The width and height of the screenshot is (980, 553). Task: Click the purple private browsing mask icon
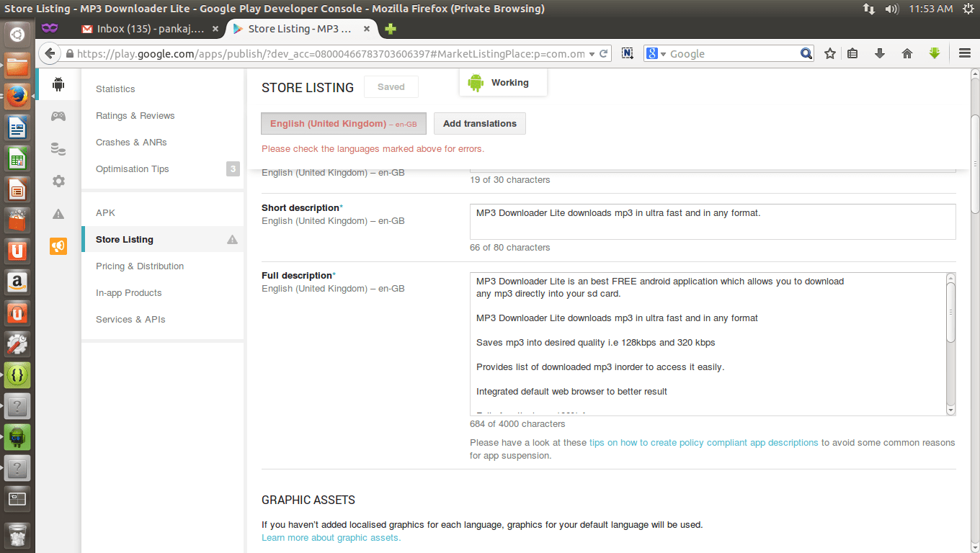tap(50, 29)
